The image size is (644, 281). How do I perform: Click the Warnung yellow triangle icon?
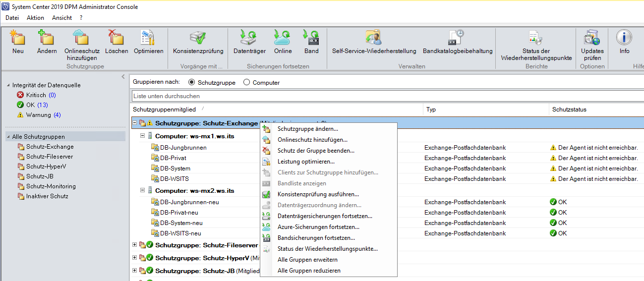(20, 114)
